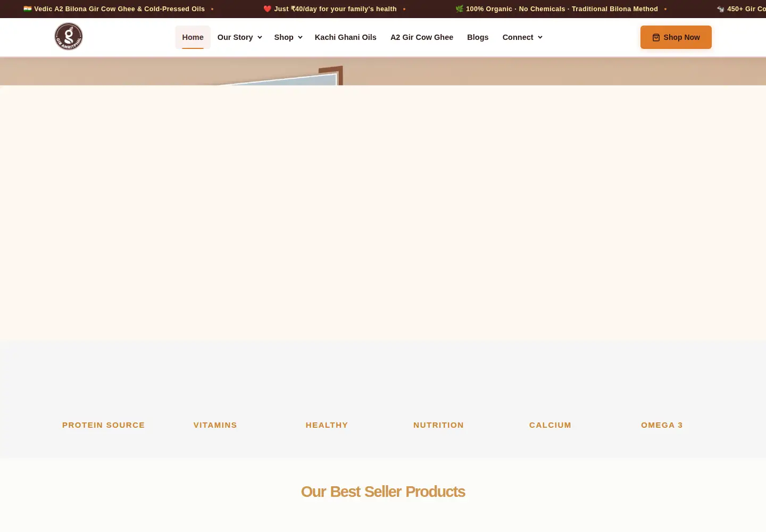Expand the Shop dropdown chevron
This screenshot has width=766, height=532.
click(x=300, y=37)
